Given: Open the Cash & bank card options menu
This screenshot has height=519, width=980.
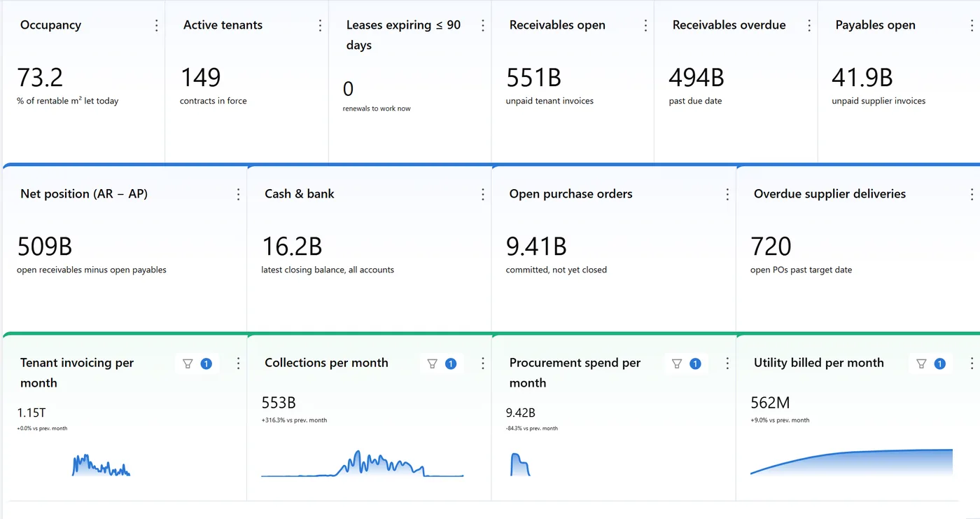Looking at the screenshot, I should [483, 194].
